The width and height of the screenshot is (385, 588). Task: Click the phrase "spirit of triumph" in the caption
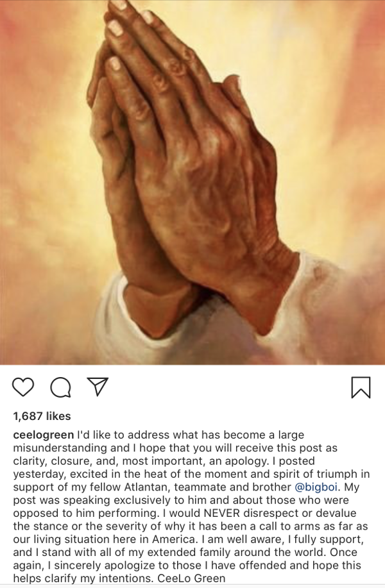tap(311, 474)
